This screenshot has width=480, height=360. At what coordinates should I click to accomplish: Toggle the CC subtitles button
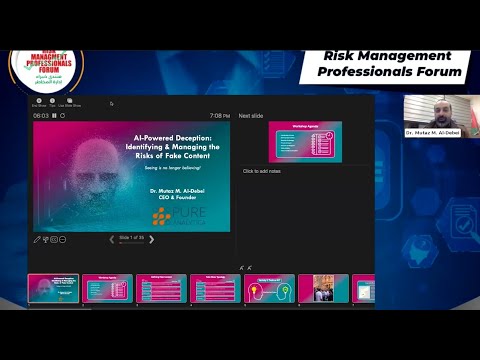click(54, 239)
